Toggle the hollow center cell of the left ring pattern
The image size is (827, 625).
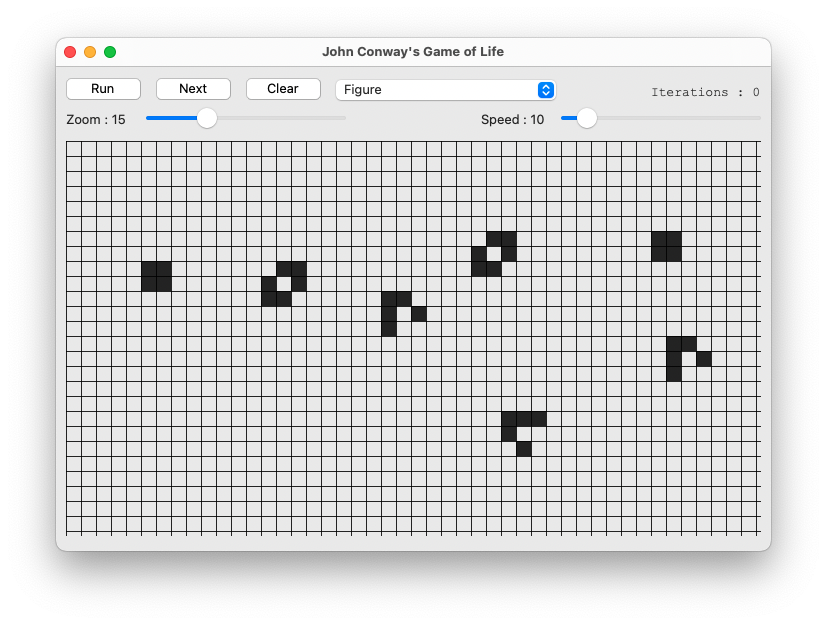pos(284,284)
